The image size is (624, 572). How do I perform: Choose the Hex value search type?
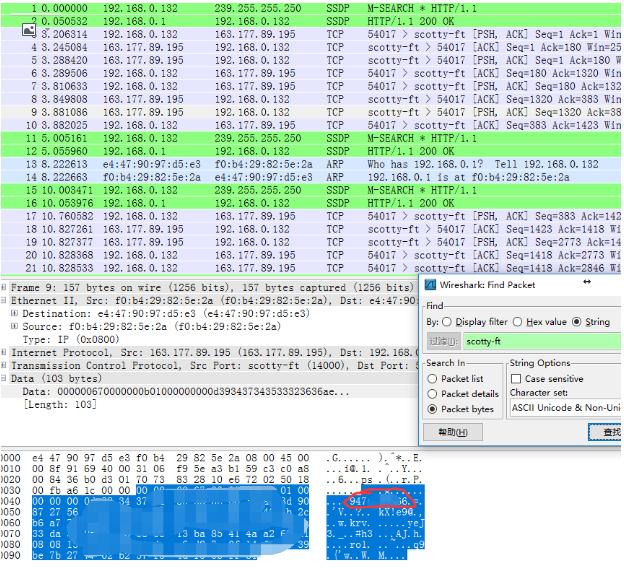(518, 322)
